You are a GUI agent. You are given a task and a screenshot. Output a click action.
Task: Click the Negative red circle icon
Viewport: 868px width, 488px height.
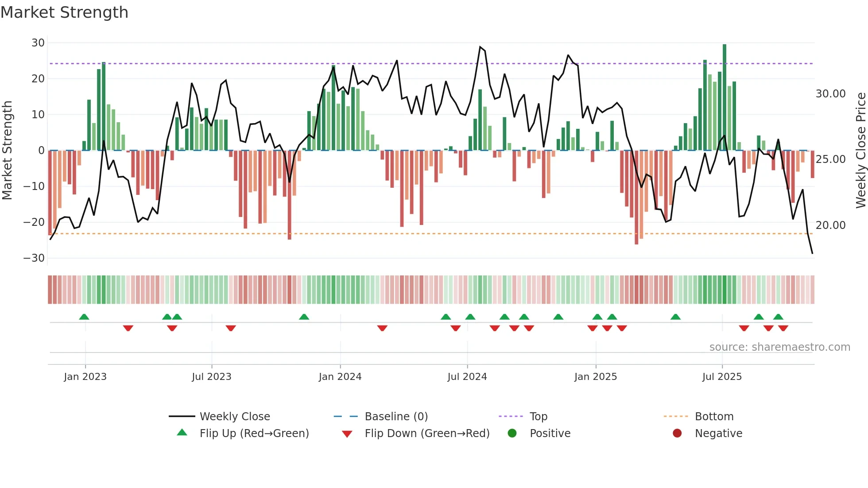[677, 433]
